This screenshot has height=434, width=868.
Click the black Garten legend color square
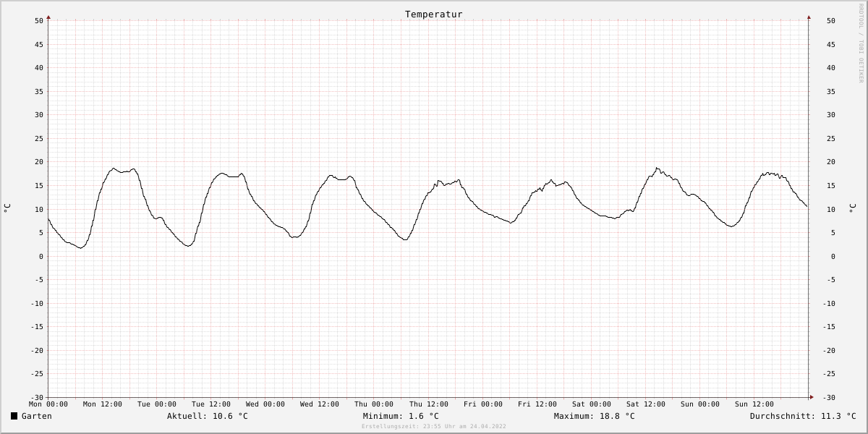click(x=14, y=416)
